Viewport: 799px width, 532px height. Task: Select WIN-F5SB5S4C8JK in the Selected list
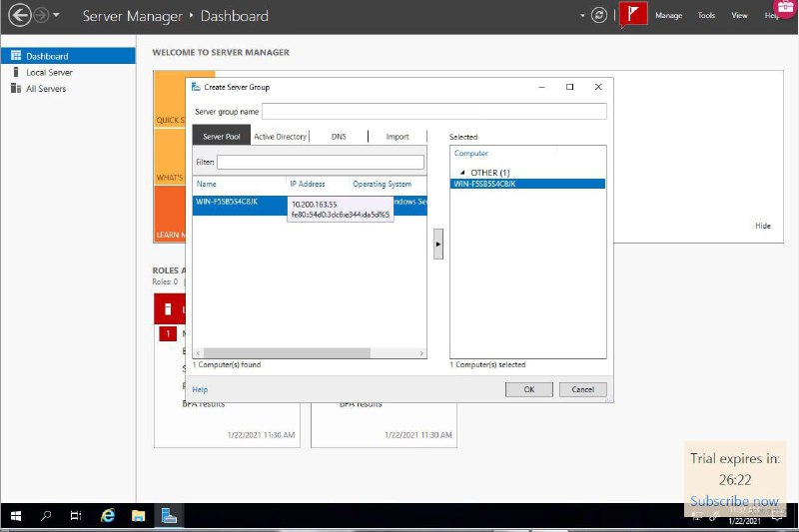[528, 184]
